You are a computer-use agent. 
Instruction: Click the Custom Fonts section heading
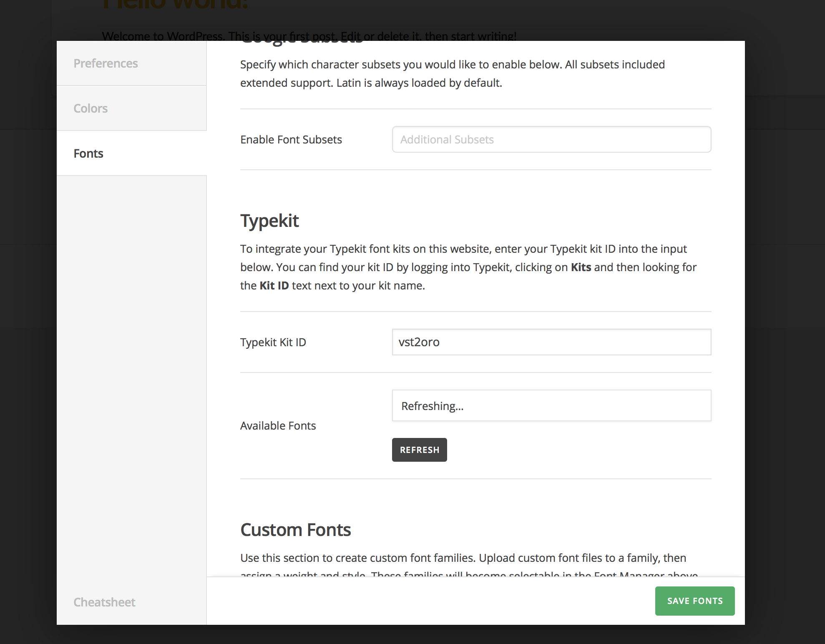coord(295,530)
